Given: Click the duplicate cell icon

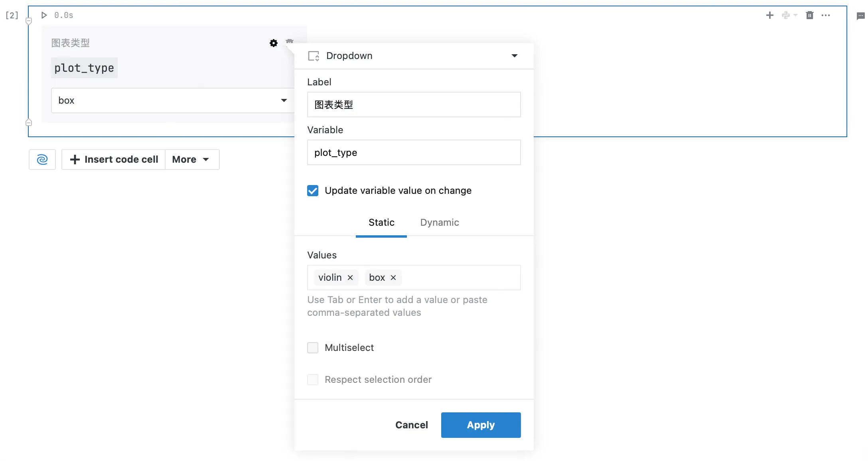Looking at the screenshot, I should point(785,16).
